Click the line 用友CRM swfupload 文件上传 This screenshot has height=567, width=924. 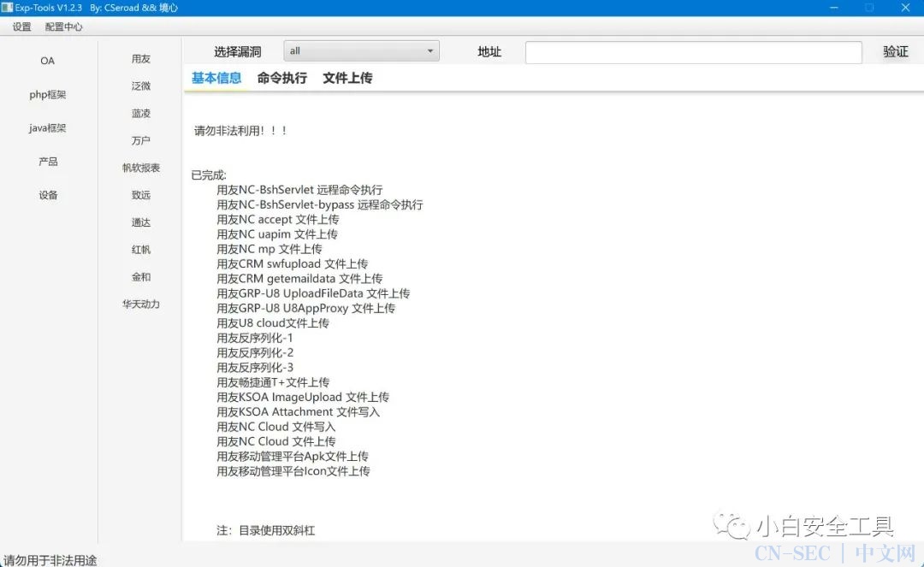293,263
